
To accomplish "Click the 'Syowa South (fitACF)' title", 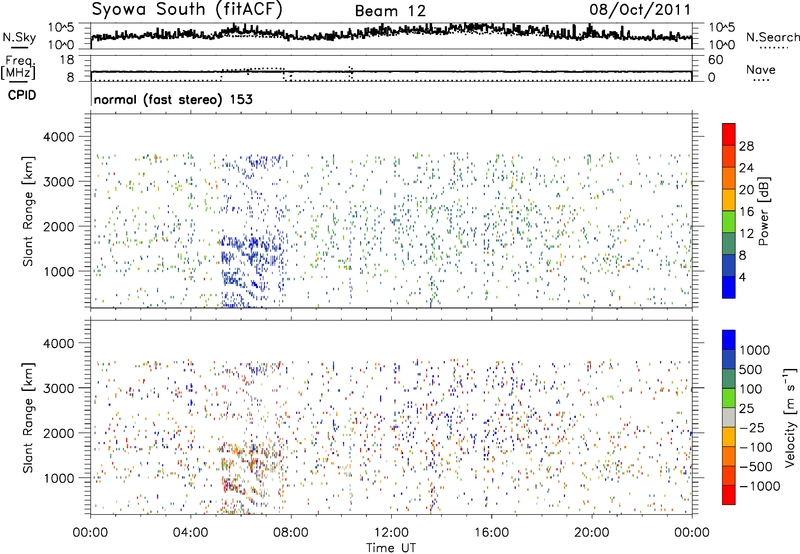I will tap(187, 10).
